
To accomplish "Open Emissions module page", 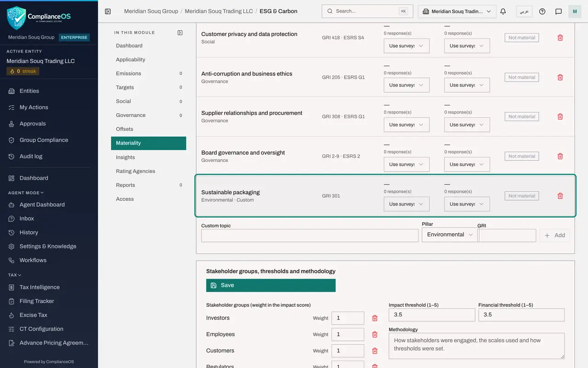I will [148, 74].
